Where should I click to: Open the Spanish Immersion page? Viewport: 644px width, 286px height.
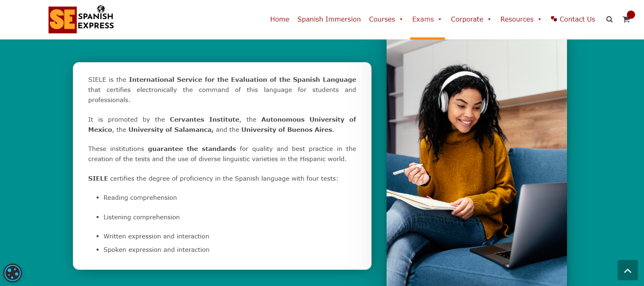tap(329, 20)
